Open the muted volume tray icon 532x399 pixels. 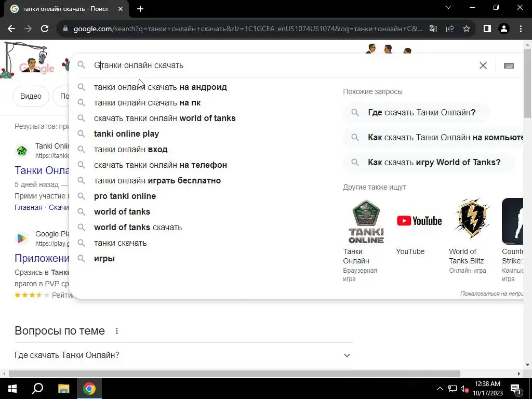pyautogui.click(x=465, y=389)
